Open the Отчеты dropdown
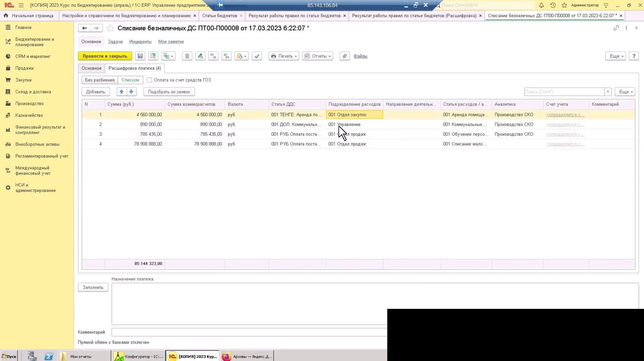The width and height of the screenshot is (644, 361). 318,56
